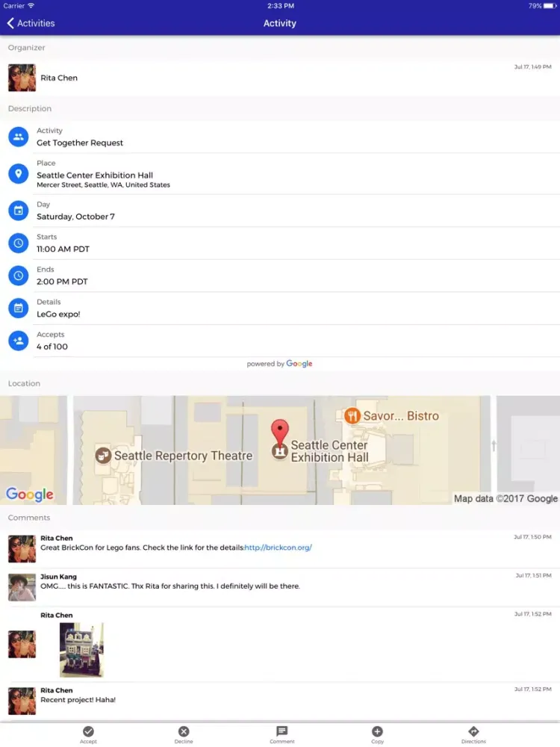
Task: Click Rita Chen's 'Recent project! Haha!' comment
Action: [x=78, y=699]
